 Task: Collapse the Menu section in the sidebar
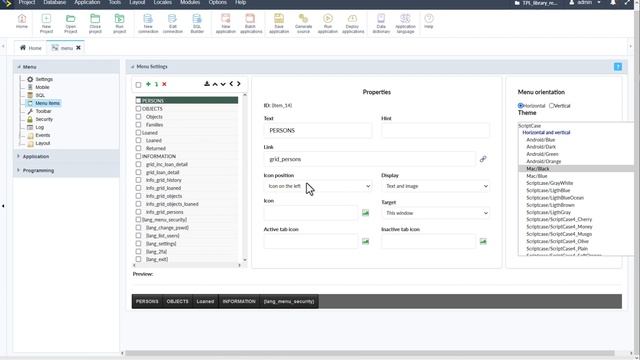[29, 67]
